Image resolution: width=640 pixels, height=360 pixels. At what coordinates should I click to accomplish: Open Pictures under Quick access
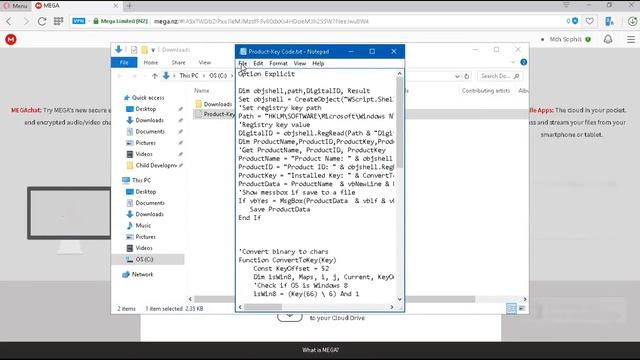pos(145,143)
